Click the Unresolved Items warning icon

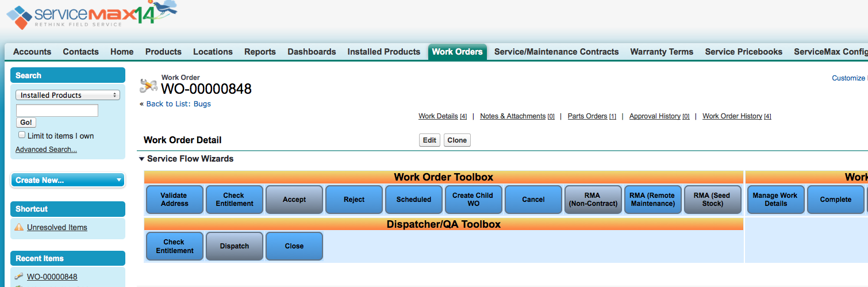click(x=19, y=227)
